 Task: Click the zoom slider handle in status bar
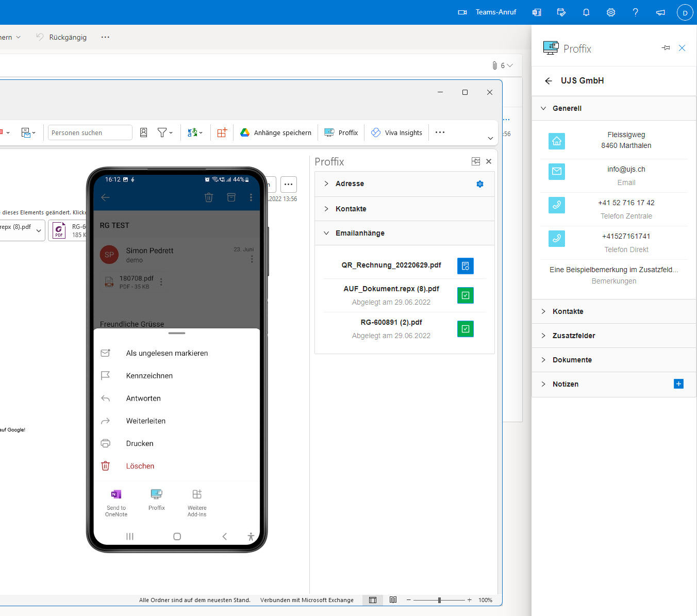coord(439,600)
